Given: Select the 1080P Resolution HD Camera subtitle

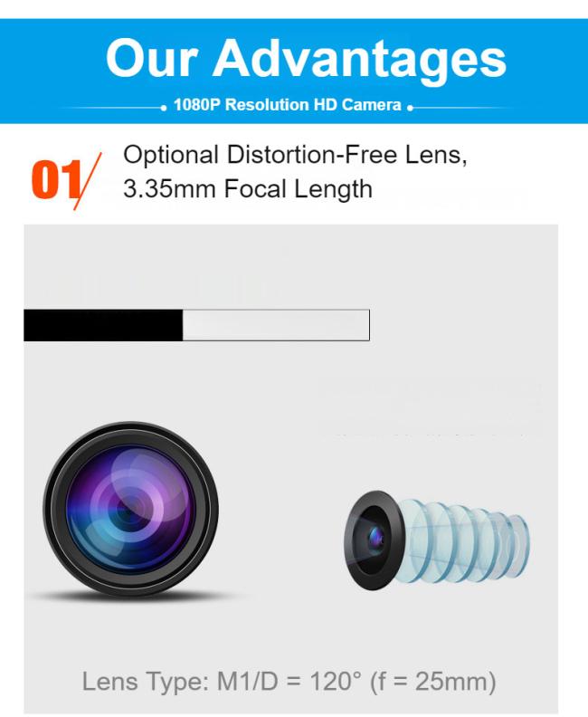Looking at the screenshot, I should pyautogui.click(x=288, y=105).
